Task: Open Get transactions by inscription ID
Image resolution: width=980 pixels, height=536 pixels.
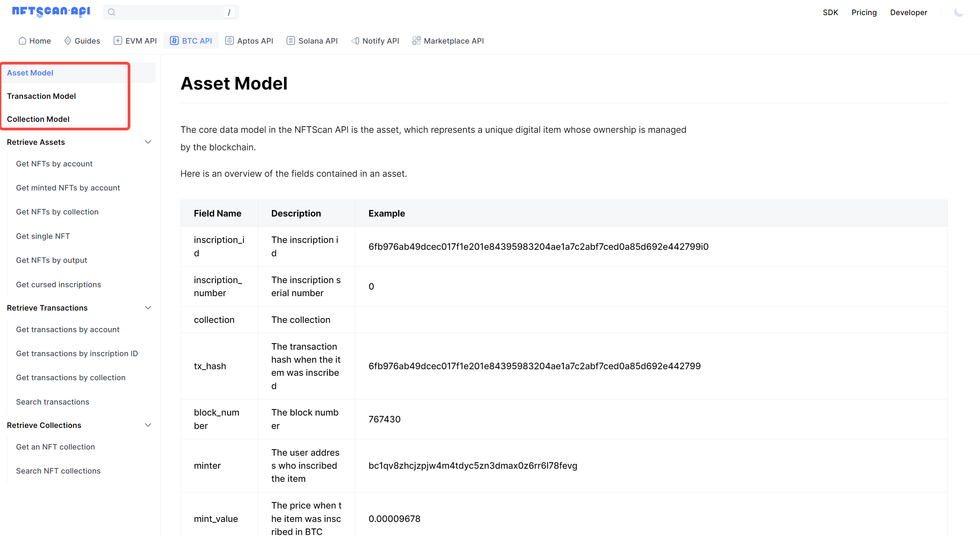Action: click(77, 353)
